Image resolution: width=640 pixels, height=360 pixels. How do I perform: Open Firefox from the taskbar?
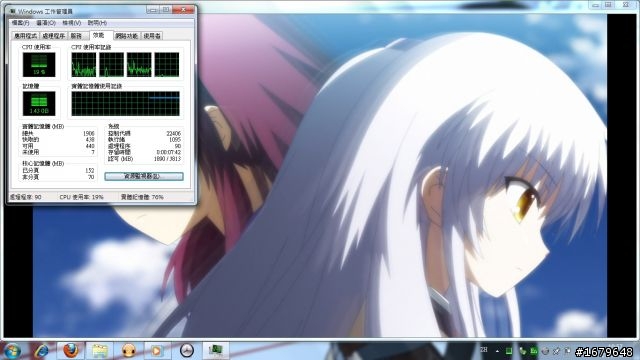coord(71,350)
